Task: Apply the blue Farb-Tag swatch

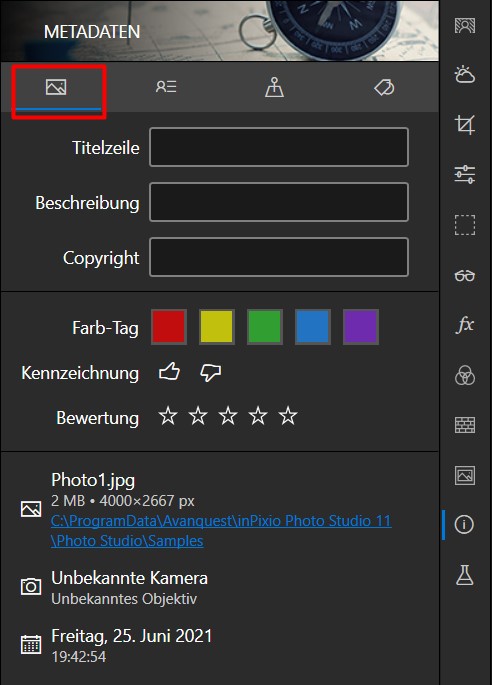Action: tap(313, 327)
